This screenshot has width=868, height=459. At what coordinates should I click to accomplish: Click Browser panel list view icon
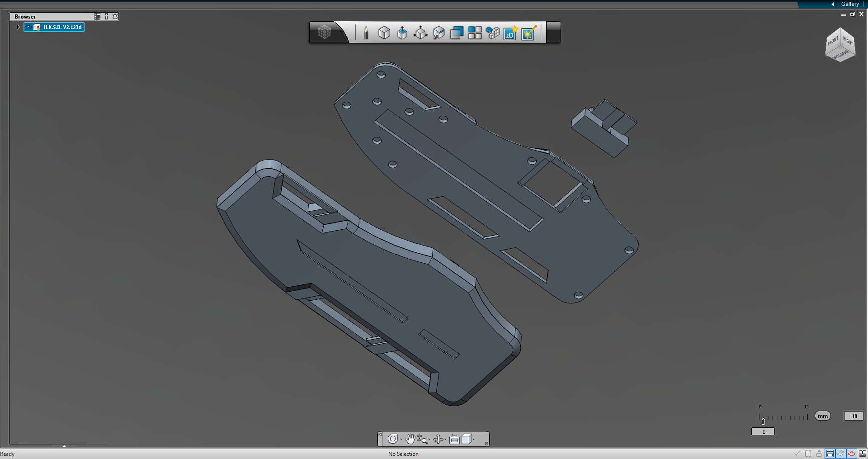click(x=98, y=16)
